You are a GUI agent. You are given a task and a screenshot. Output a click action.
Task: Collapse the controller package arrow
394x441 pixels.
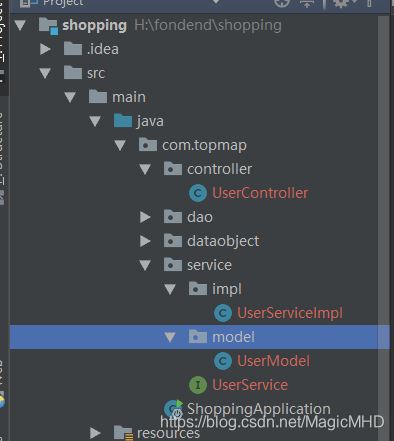145,169
